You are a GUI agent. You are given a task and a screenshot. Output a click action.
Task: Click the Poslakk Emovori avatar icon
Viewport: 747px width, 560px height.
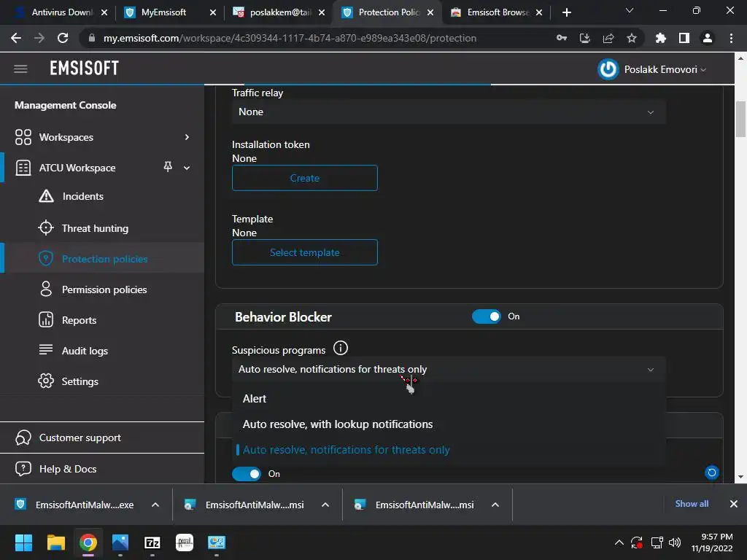pyautogui.click(x=608, y=69)
